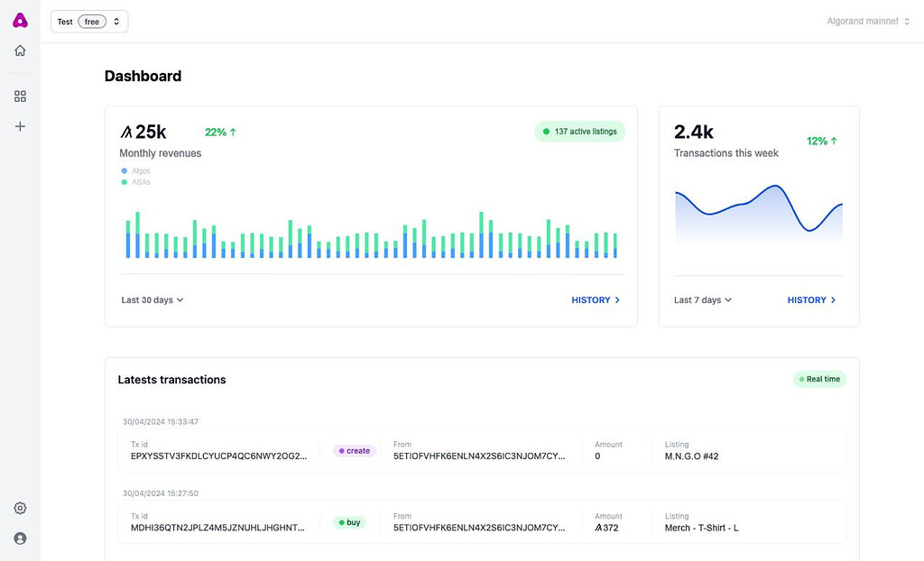
Task: Select the buy tag on second transaction
Action: tap(350, 521)
